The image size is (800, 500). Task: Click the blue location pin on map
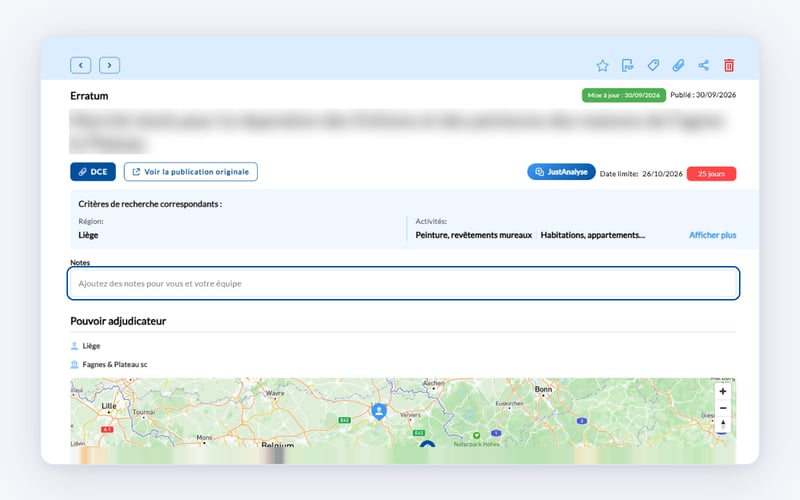[x=379, y=411]
